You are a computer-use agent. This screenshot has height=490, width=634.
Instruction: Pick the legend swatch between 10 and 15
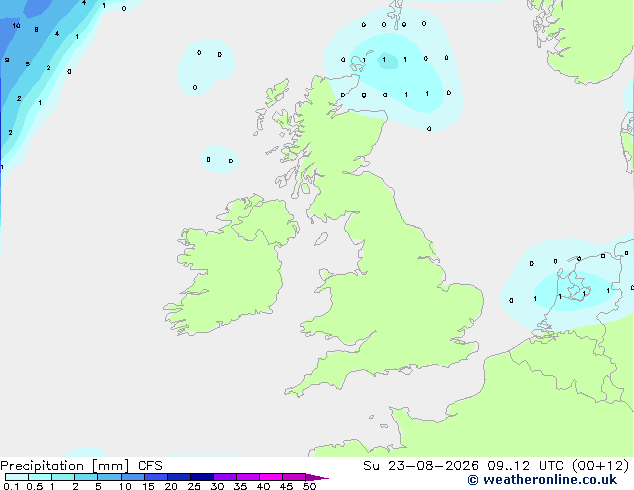[132, 477]
